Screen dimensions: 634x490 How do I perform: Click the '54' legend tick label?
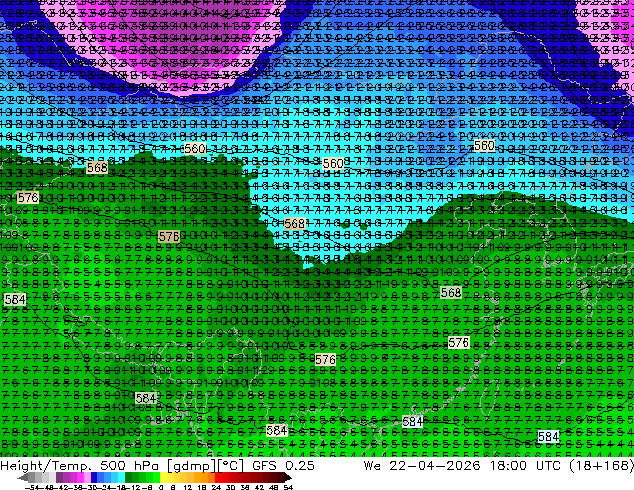288,487
